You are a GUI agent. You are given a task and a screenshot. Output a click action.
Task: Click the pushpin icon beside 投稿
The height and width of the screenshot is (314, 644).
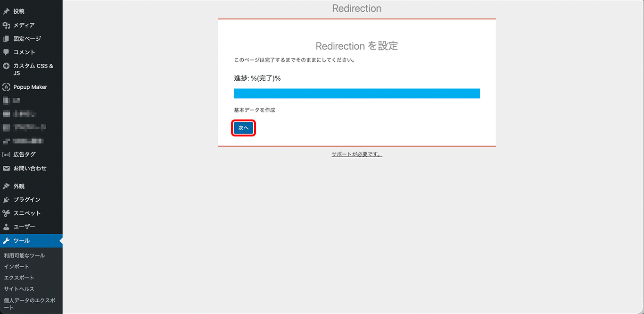click(x=6, y=11)
